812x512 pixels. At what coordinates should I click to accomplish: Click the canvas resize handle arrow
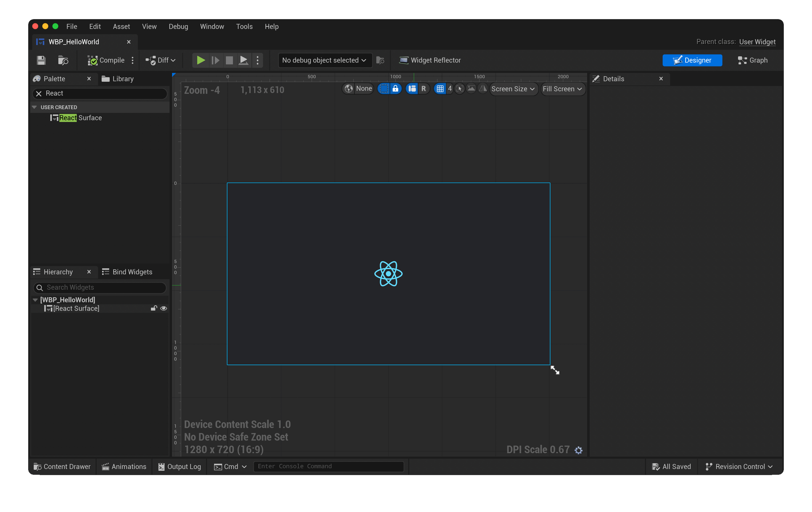click(555, 370)
